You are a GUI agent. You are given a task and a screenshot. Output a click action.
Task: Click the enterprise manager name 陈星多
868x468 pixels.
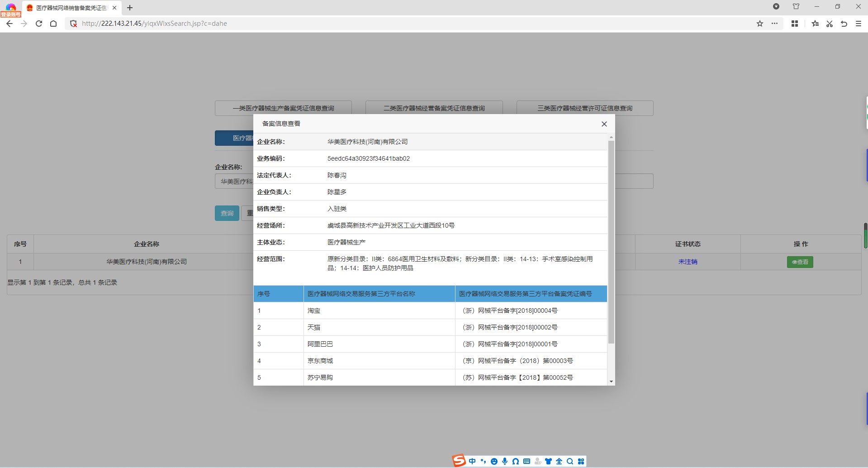pyautogui.click(x=337, y=192)
